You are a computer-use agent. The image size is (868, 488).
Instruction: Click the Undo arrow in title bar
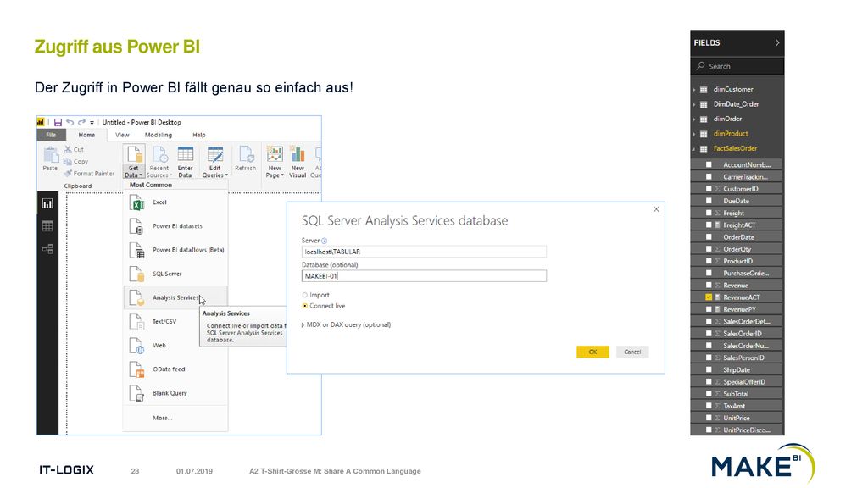click(70, 122)
